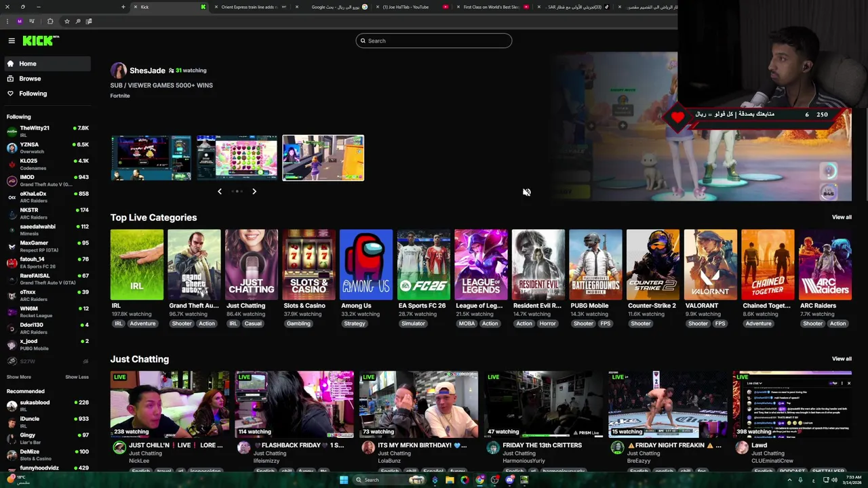Open the League of Legends category card
Image resolution: width=868 pixels, height=488 pixels.
click(481, 264)
